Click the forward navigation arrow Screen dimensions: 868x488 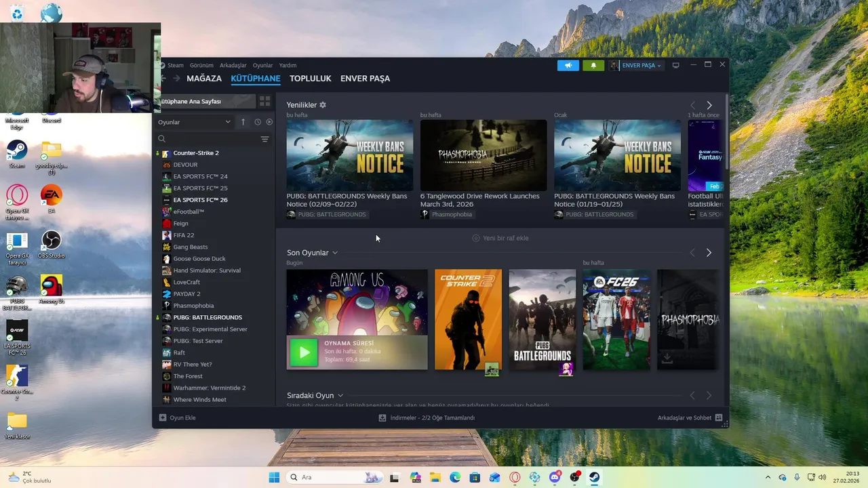click(176, 79)
